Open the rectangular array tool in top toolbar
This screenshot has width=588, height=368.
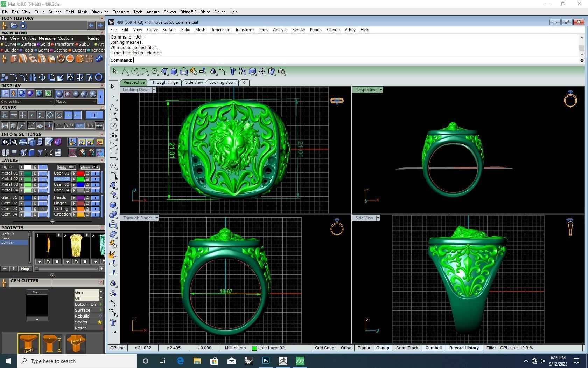click(262, 71)
